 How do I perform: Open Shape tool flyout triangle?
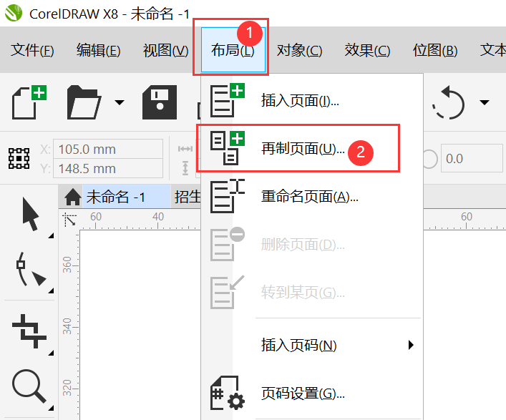pyautogui.click(x=51, y=291)
